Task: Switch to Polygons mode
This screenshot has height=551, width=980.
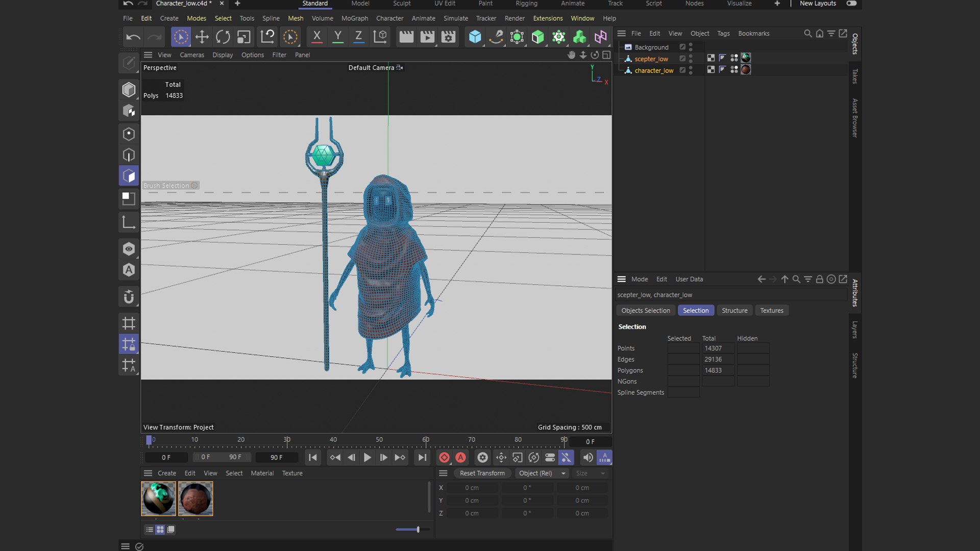Action: pos(129,176)
